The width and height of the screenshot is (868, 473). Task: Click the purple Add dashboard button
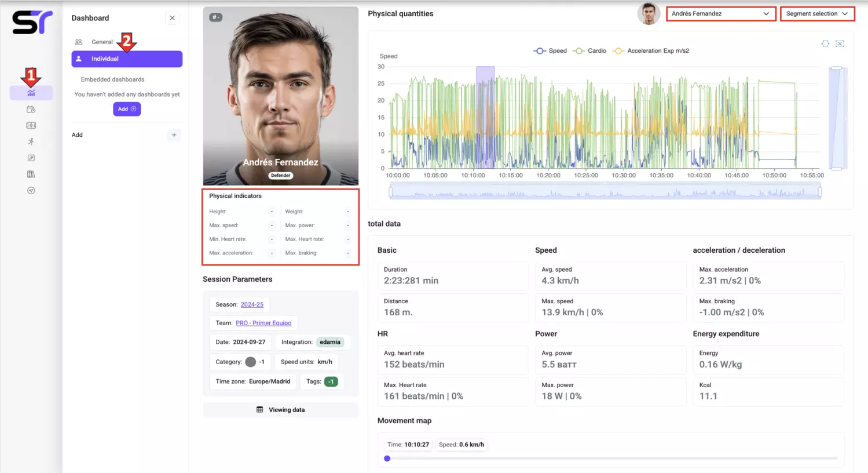point(127,109)
